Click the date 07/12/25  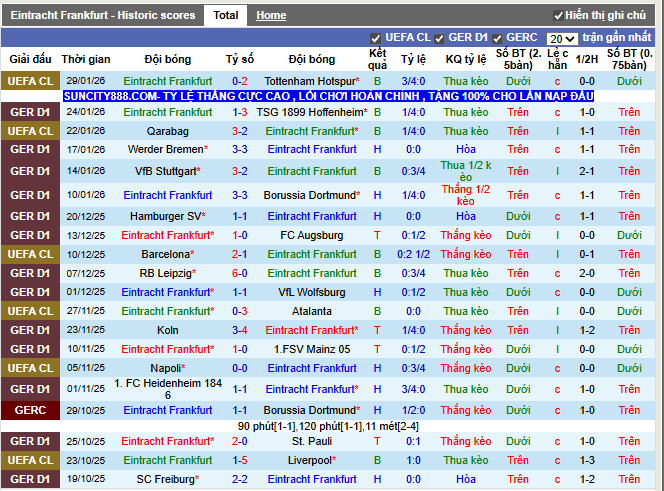[x=86, y=273]
